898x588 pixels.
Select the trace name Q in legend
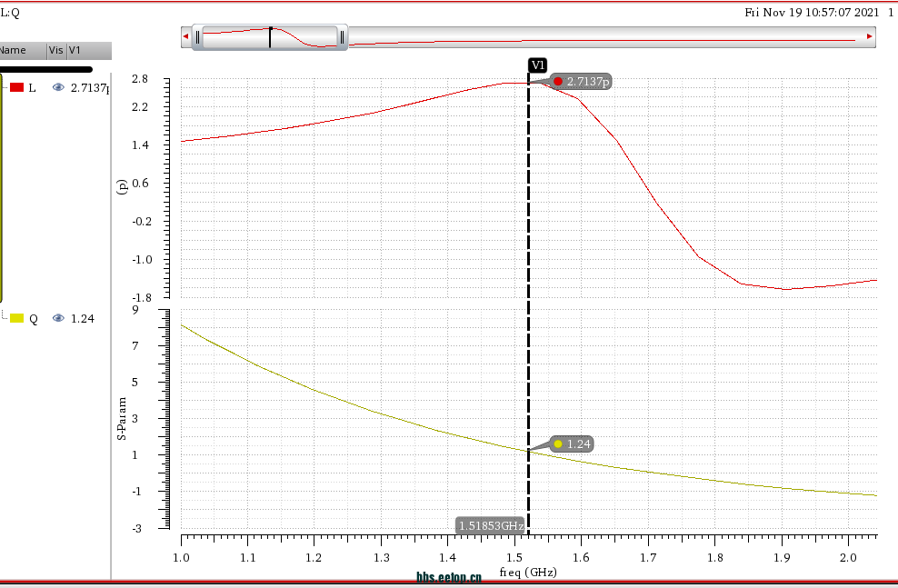click(x=34, y=319)
